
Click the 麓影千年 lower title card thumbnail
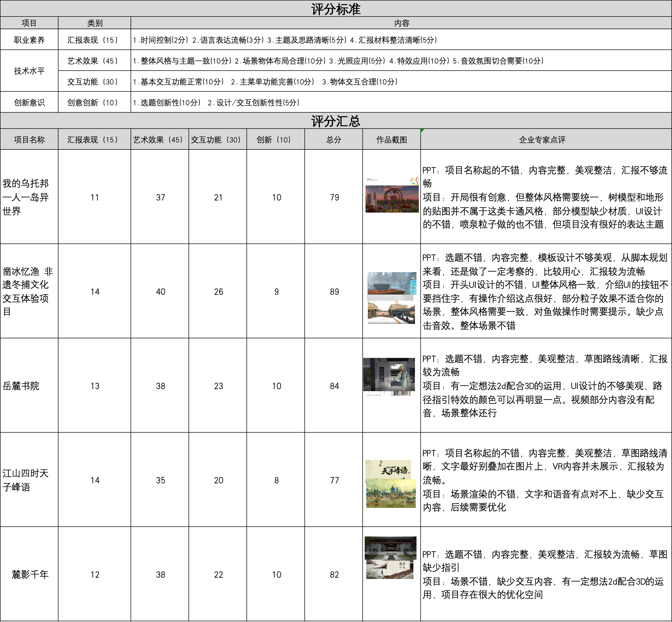(x=390, y=569)
